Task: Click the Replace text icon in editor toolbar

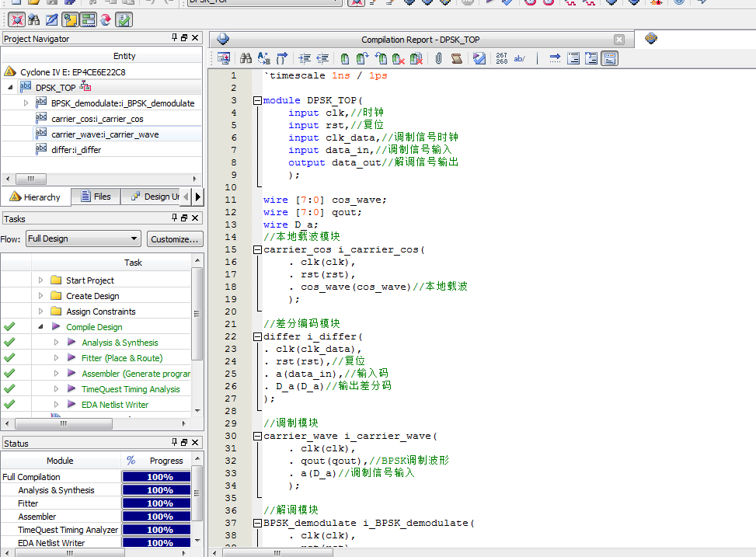Action: 264,58
